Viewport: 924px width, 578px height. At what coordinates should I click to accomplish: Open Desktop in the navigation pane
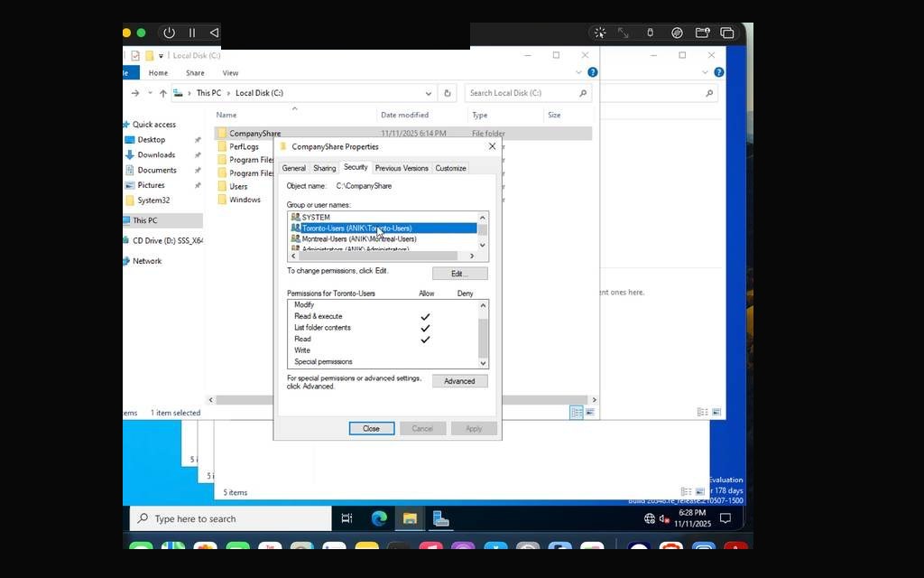click(x=152, y=140)
